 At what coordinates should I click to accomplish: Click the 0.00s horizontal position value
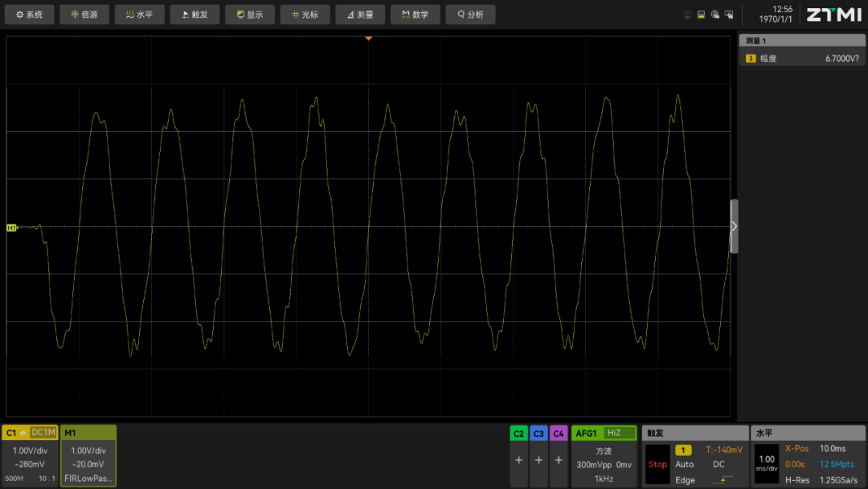pyautogui.click(x=794, y=464)
